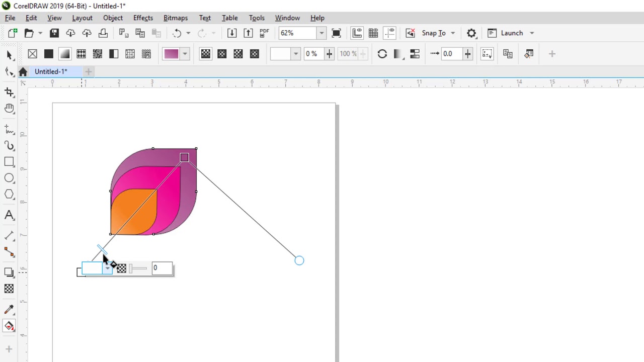Choose No fill type

33,54
